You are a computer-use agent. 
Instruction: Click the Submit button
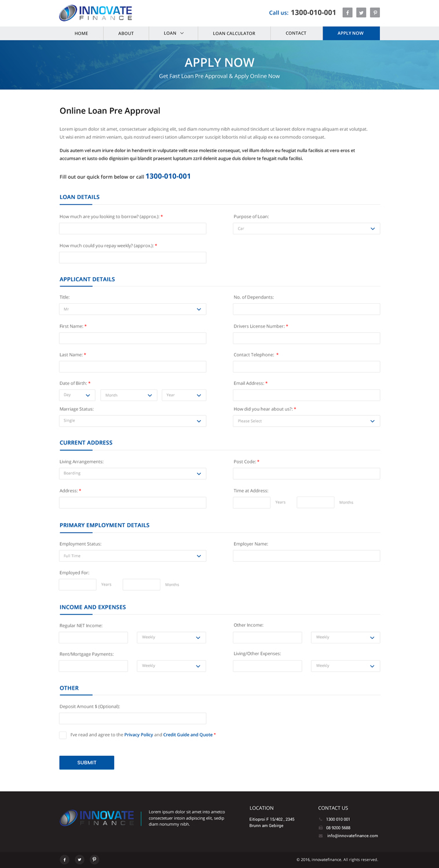pyautogui.click(x=87, y=763)
